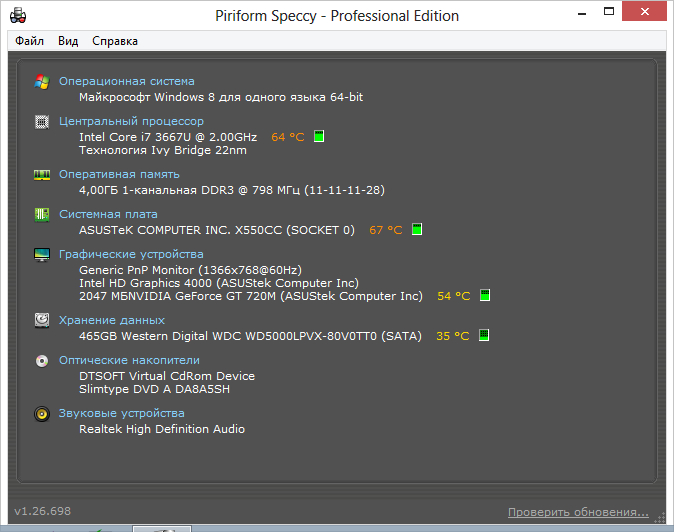
Task: Click the GPU temperature value 54 °C
Action: coord(453,296)
